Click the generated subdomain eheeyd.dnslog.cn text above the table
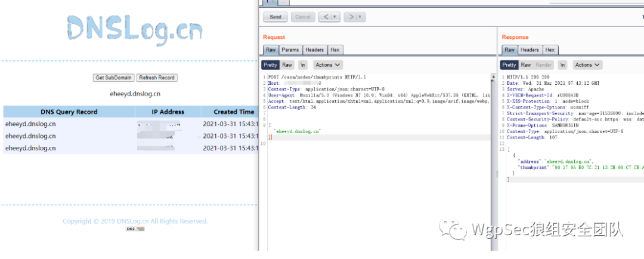 click(x=135, y=94)
